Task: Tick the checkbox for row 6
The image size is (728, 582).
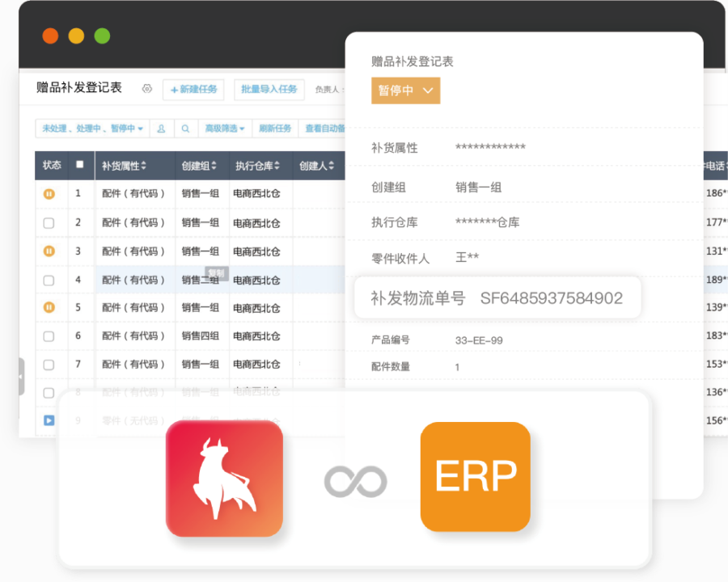Action: coord(49,336)
